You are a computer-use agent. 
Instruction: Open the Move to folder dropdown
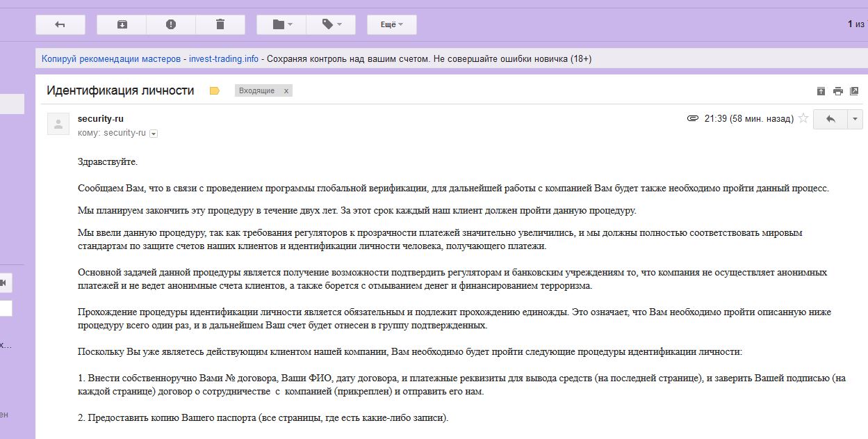point(281,24)
